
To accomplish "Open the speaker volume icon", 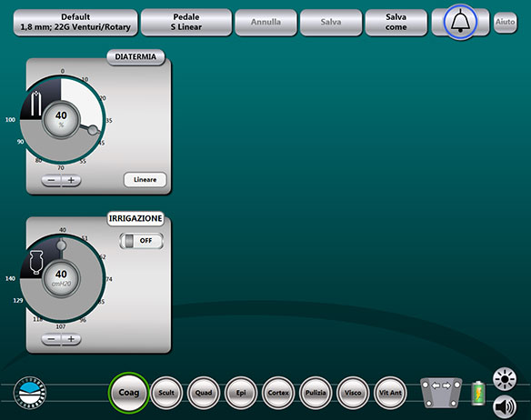I will [505, 406].
